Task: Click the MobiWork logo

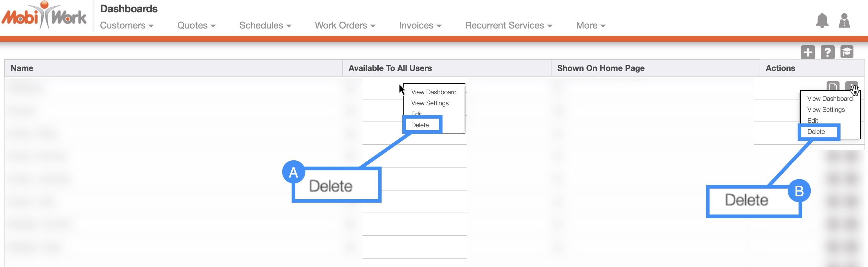Action: click(44, 16)
